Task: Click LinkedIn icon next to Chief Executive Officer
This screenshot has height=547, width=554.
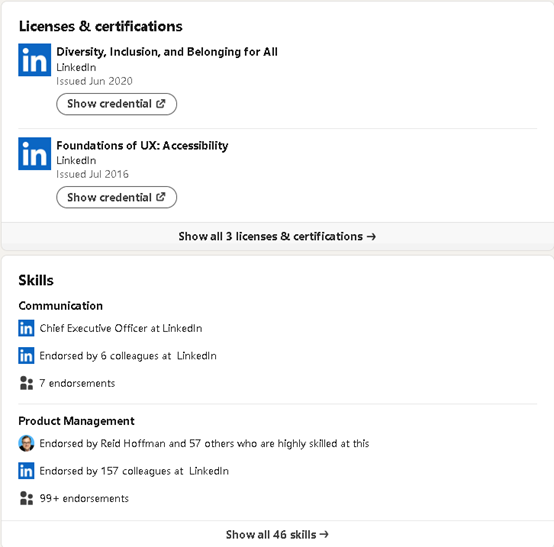Action: [26, 328]
